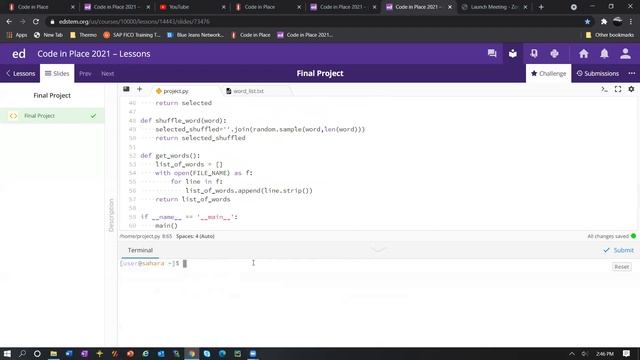The image size is (640, 360).
Task: Open Chrome's three-dot menu
Action: (x=631, y=21)
